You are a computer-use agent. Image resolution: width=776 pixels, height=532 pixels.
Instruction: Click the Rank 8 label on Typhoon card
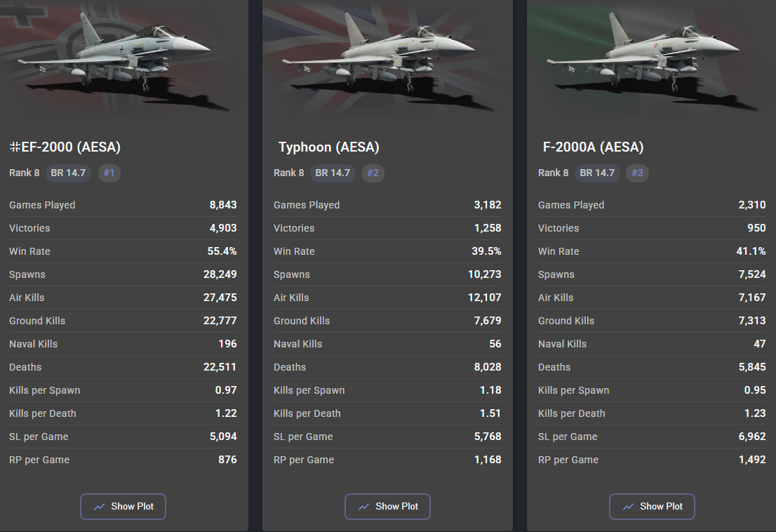tap(288, 173)
